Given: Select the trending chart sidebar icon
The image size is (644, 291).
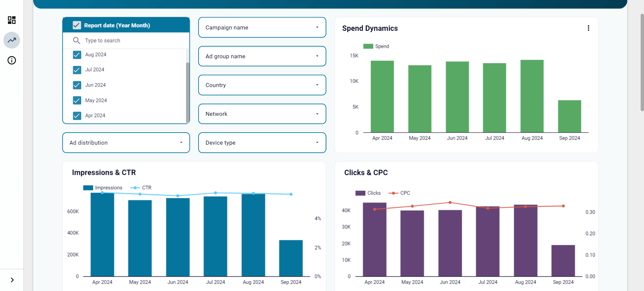Looking at the screenshot, I should coord(12,40).
